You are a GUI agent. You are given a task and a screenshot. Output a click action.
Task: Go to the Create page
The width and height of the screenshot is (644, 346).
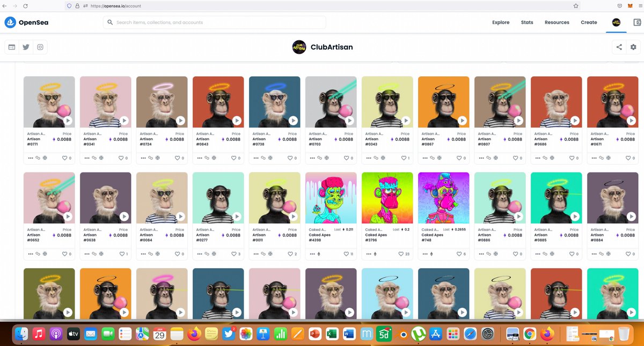tap(589, 23)
